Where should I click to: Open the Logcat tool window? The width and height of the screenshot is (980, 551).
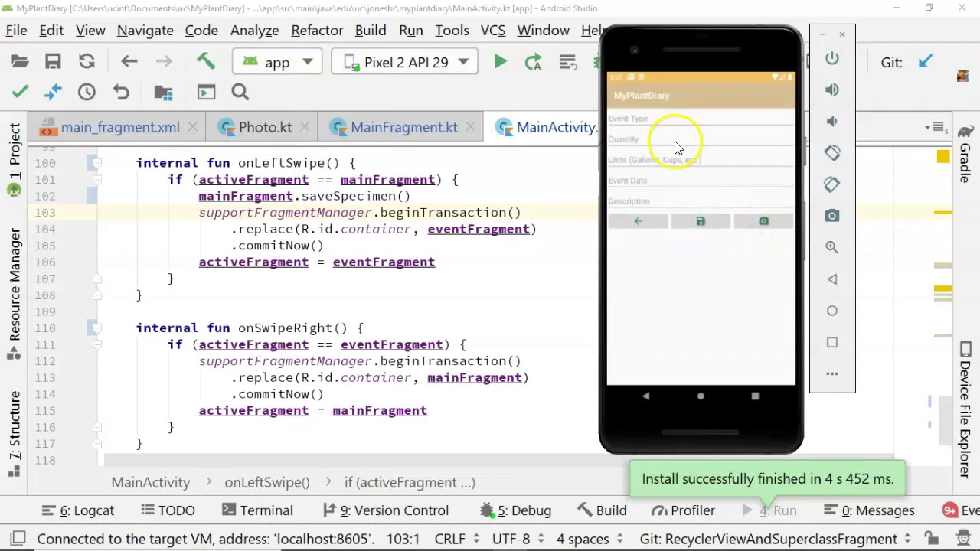point(78,510)
